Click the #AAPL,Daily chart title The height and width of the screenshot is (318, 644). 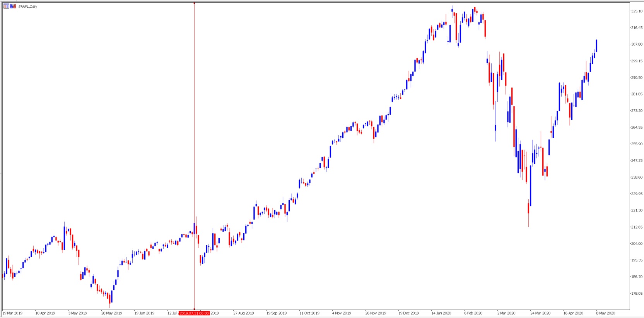tap(28, 7)
